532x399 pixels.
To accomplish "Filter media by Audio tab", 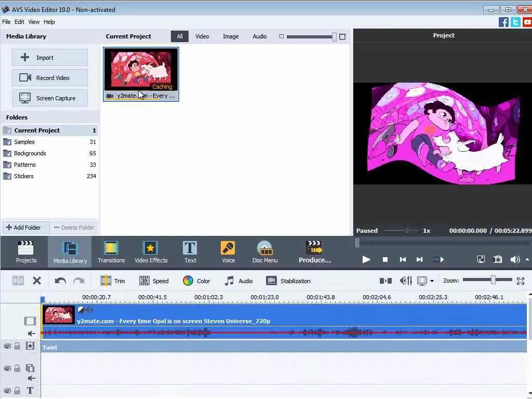I will click(x=259, y=36).
